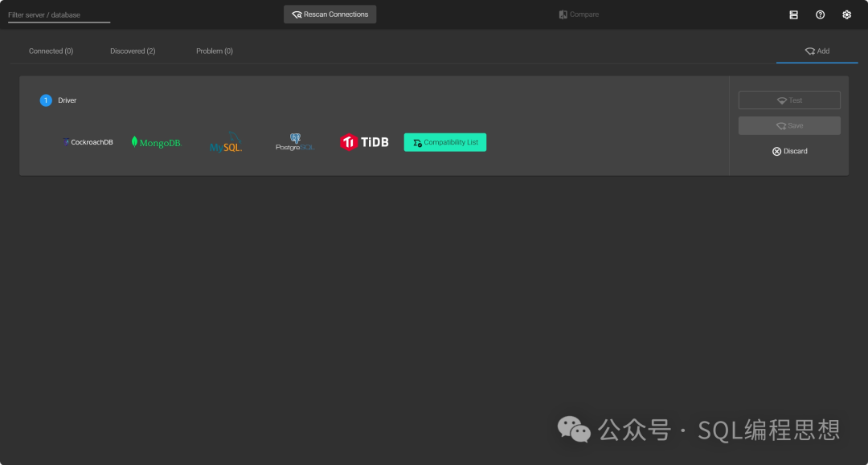Viewport: 868px width, 465px height.
Task: Pick the MySQL dolphin driver logo
Action: pos(226,142)
